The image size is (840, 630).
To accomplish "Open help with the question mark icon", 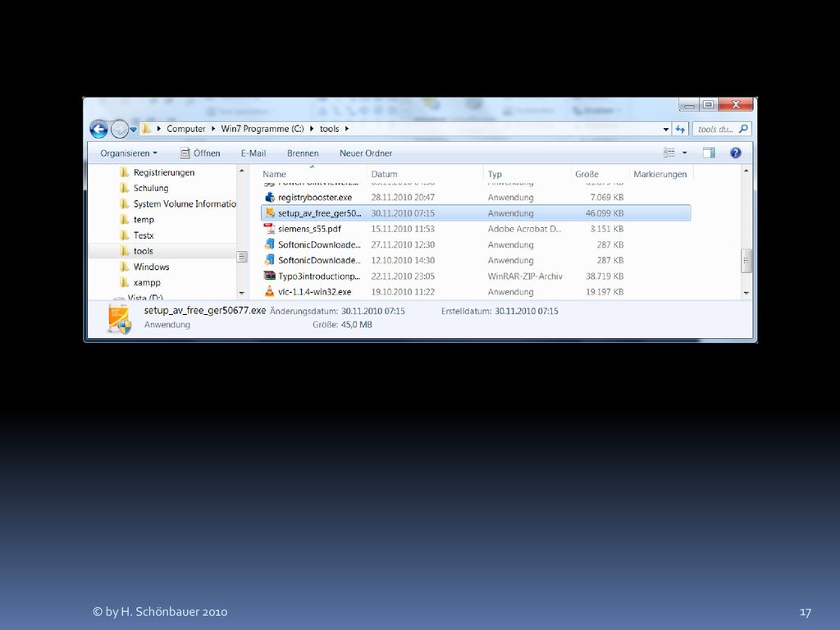I will pos(736,153).
